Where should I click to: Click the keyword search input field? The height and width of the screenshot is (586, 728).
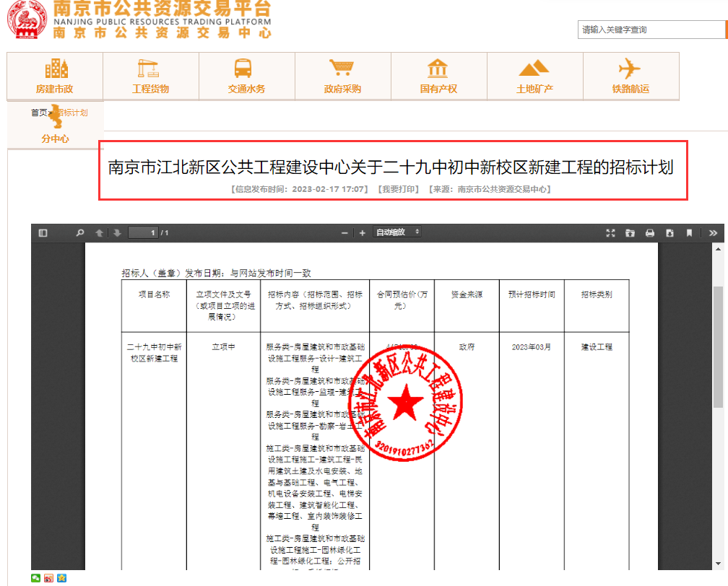click(650, 30)
